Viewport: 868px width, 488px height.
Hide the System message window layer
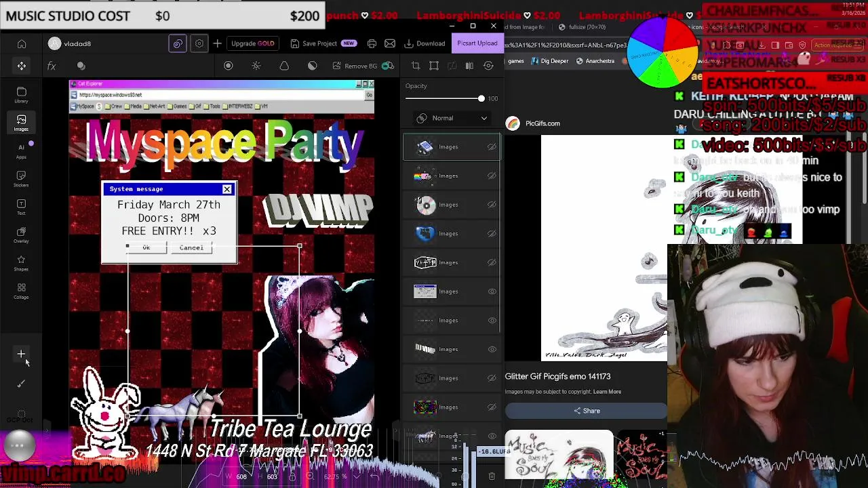[492, 291]
